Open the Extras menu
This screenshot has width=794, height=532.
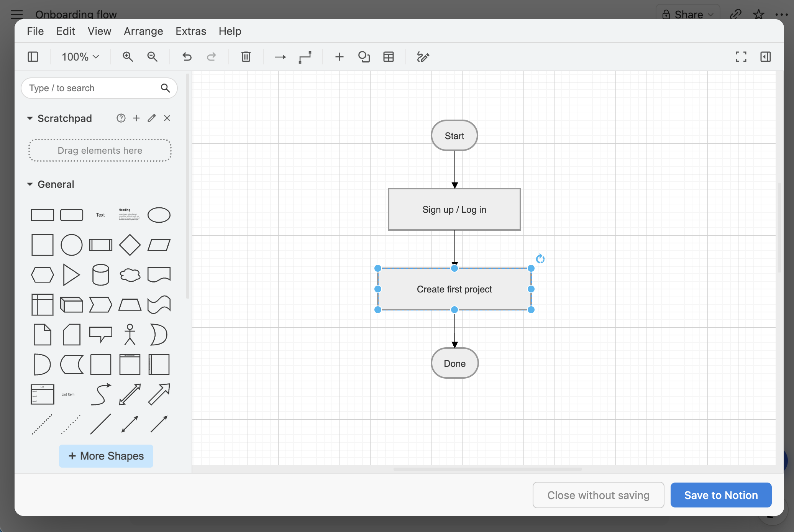coord(191,31)
